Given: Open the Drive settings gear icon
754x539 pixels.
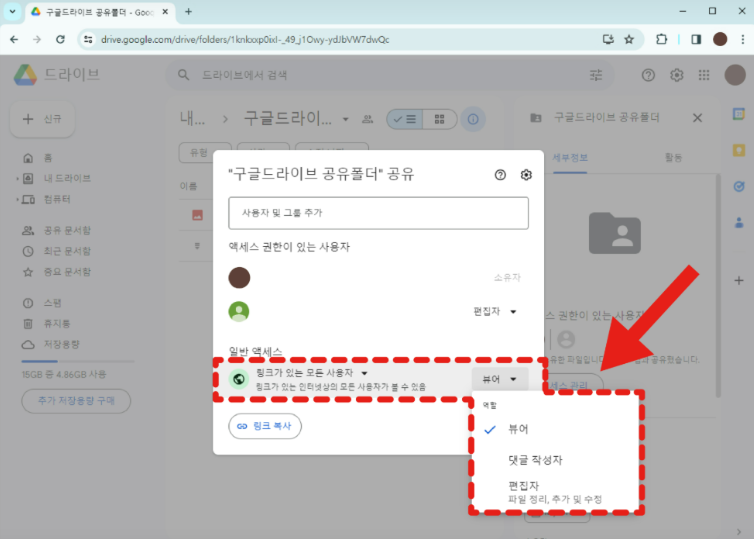Looking at the screenshot, I should 677,75.
